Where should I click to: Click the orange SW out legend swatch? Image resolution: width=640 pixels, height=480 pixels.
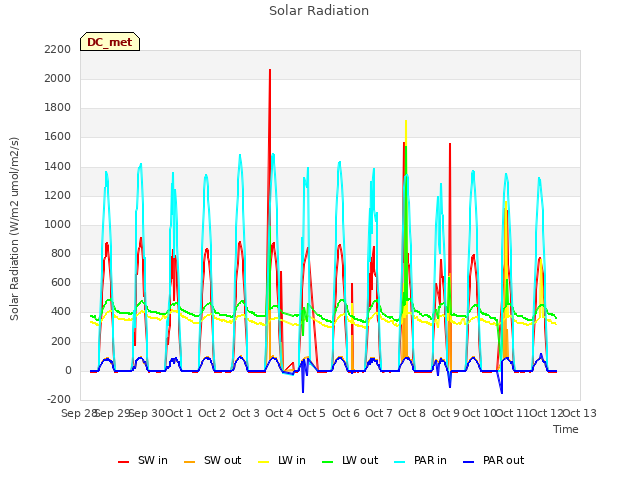[189, 462]
